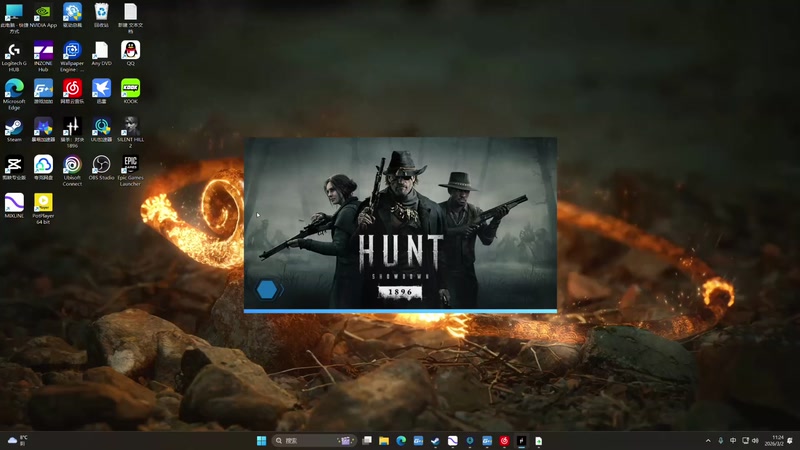Switch to Edge on the taskbar

(x=401, y=441)
